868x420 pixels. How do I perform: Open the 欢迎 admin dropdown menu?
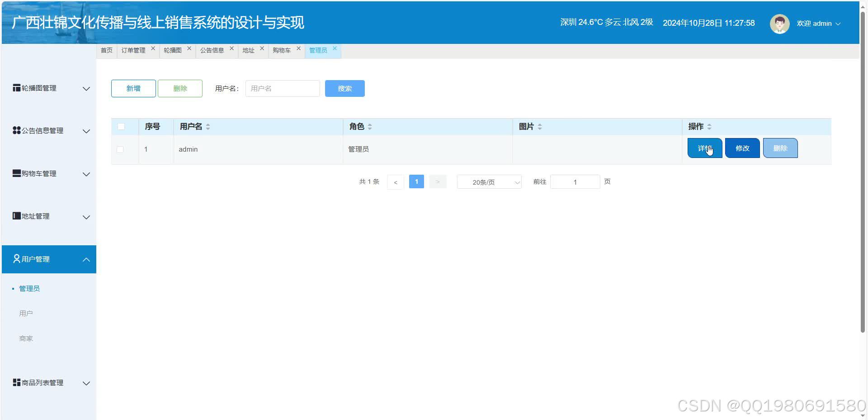818,24
